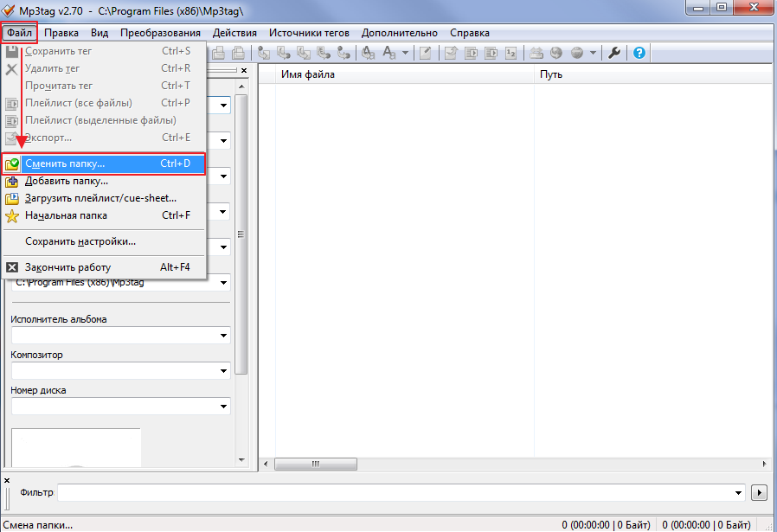777x532 pixels.
Task: Click the floppy disk save icon
Action: (x=12, y=52)
